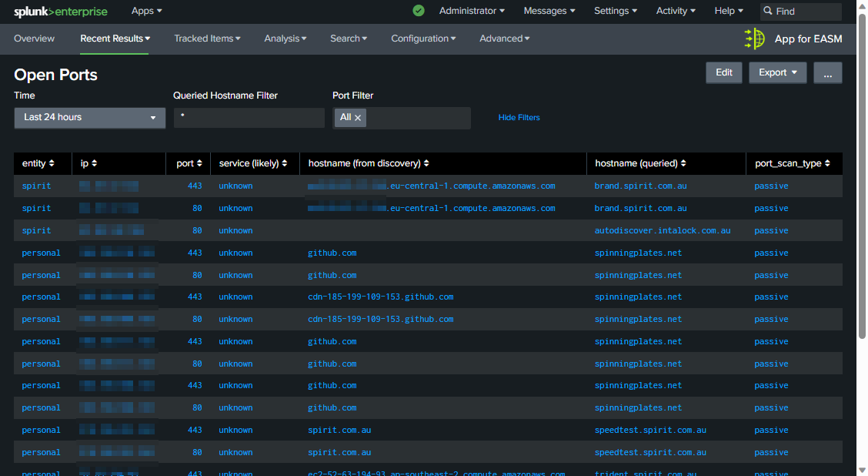Remove the All port filter tag
This screenshot has height=476, width=868.
click(358, 118)
